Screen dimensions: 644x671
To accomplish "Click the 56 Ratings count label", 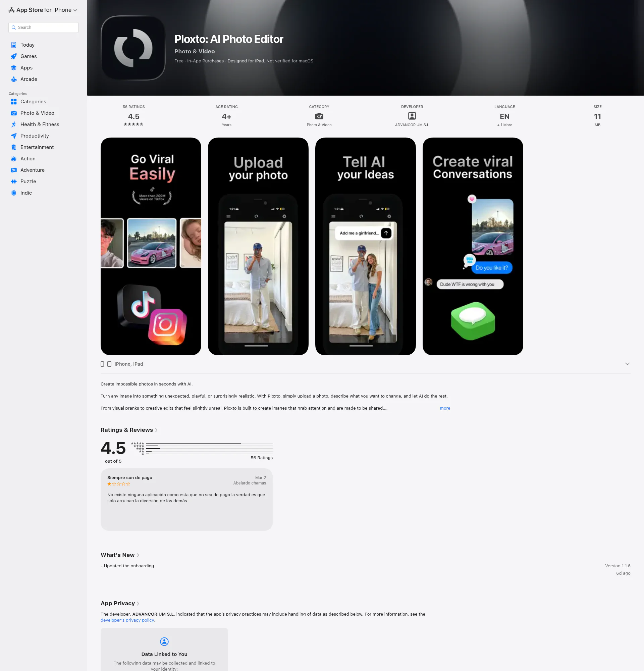I will pyautogui.click(x=262, y=458).
